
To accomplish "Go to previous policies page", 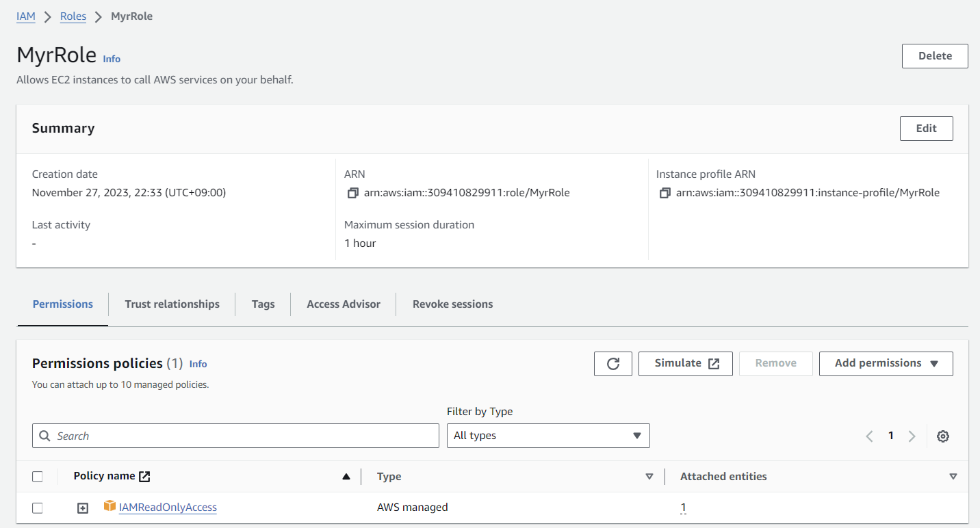I will pos(869,436).
